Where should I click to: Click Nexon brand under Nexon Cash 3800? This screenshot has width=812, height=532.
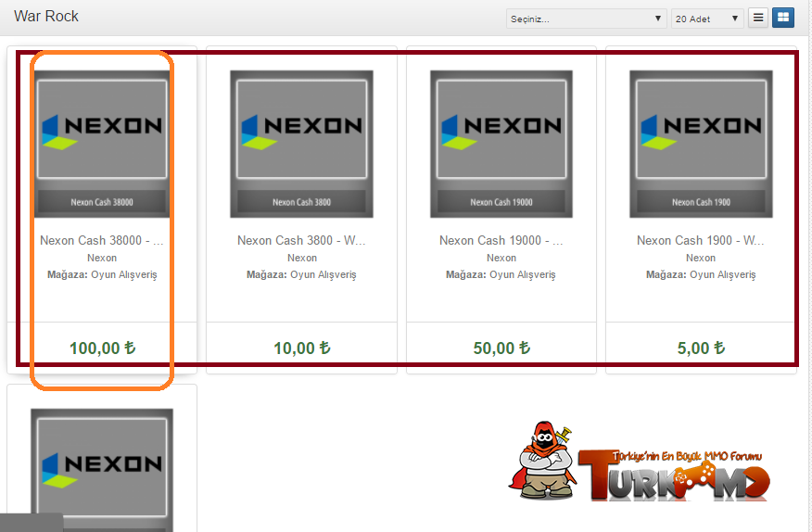(x=302, y=258)
